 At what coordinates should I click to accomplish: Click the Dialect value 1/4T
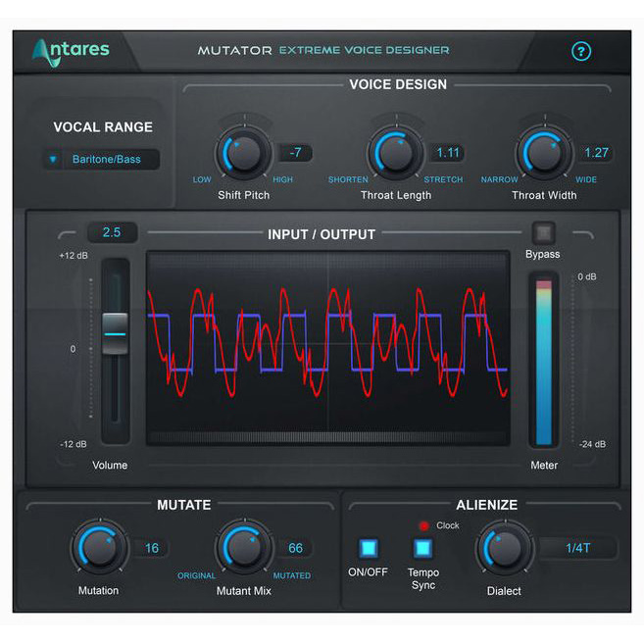[x=578, y=548]
